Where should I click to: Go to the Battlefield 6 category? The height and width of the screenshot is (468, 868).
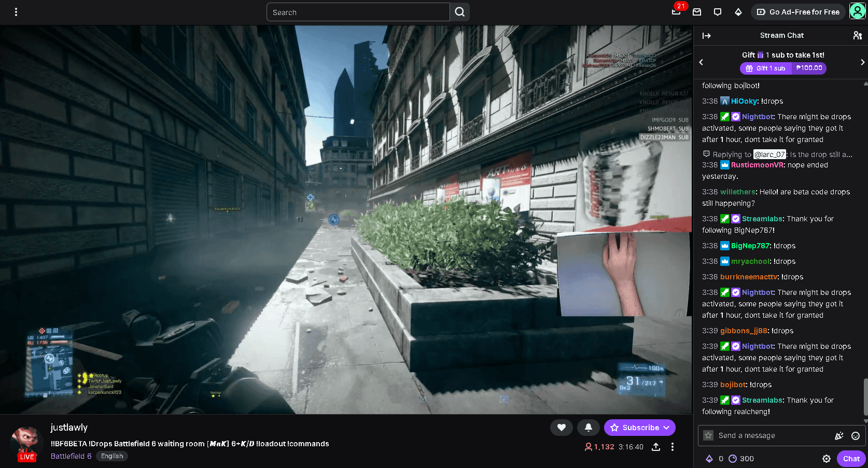pos(71,456)
